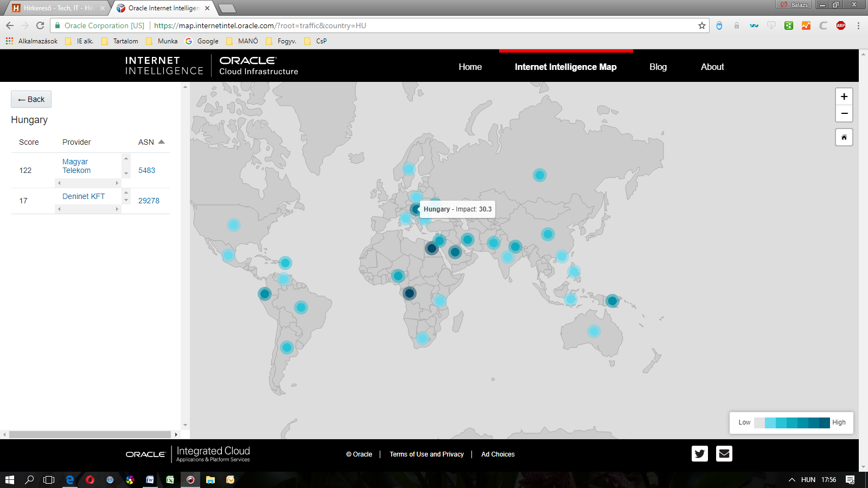
Task: Zoom out on the map
Action: (x=844, y=113)
